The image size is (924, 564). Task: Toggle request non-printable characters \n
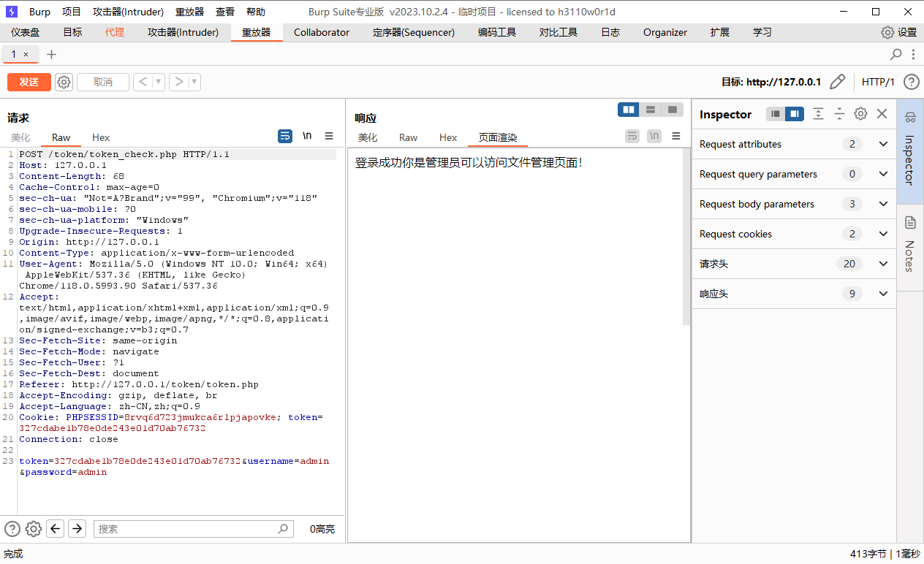307,136
